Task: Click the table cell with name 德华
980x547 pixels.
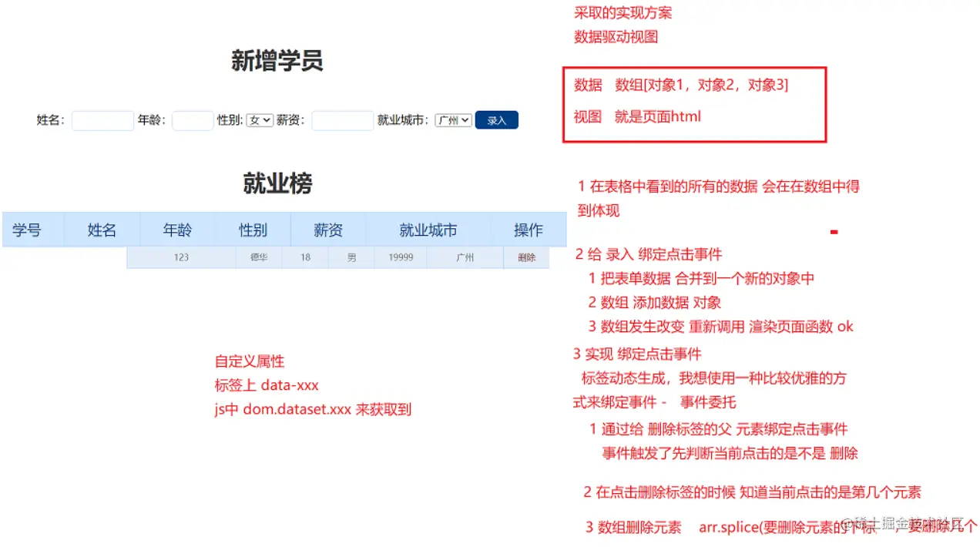Action: click(x=259, y=257)
